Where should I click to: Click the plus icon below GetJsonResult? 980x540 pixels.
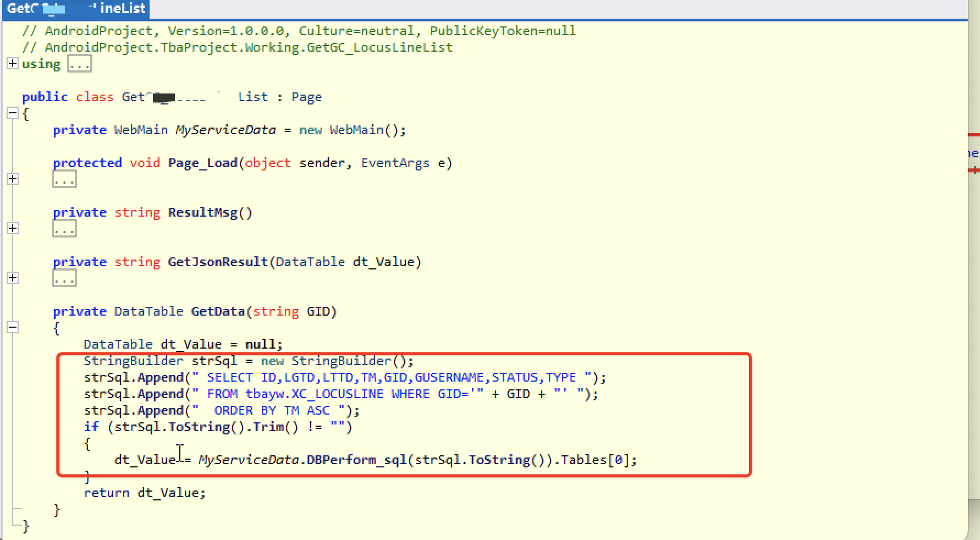pos(12,278)
